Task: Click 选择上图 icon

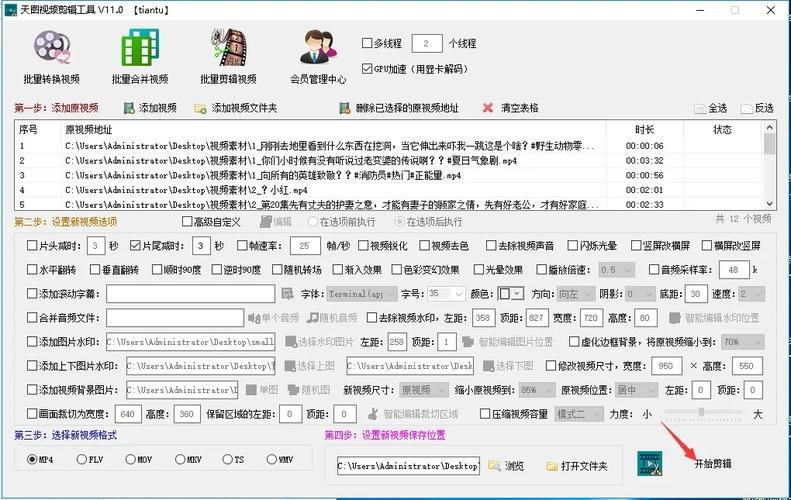Action: [x=290, y=366]
